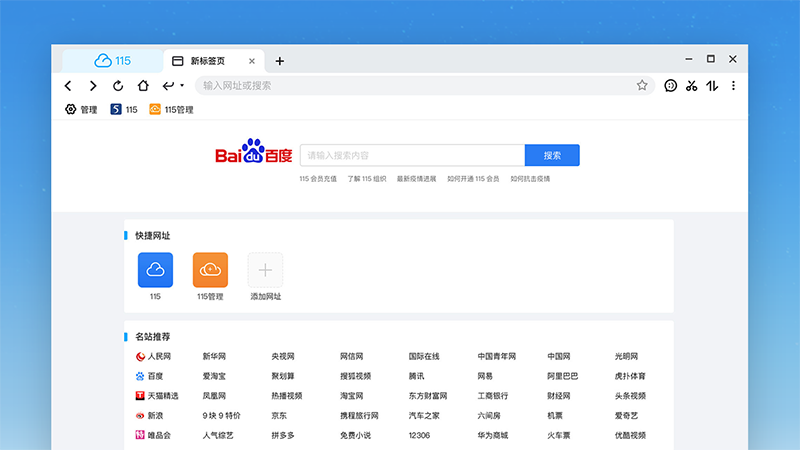Open the 管理 bookmark

coord(81,109)
